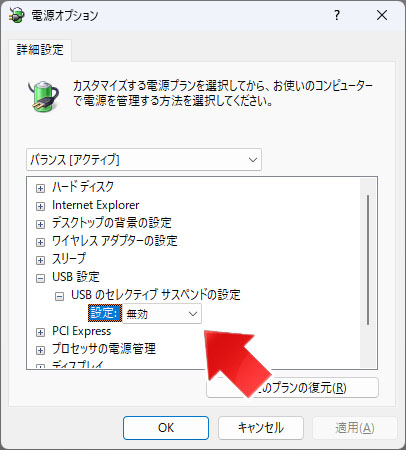Expand ワイヤレス アダプターの設定 node
The image size is (406, 450).
point(40,242)
